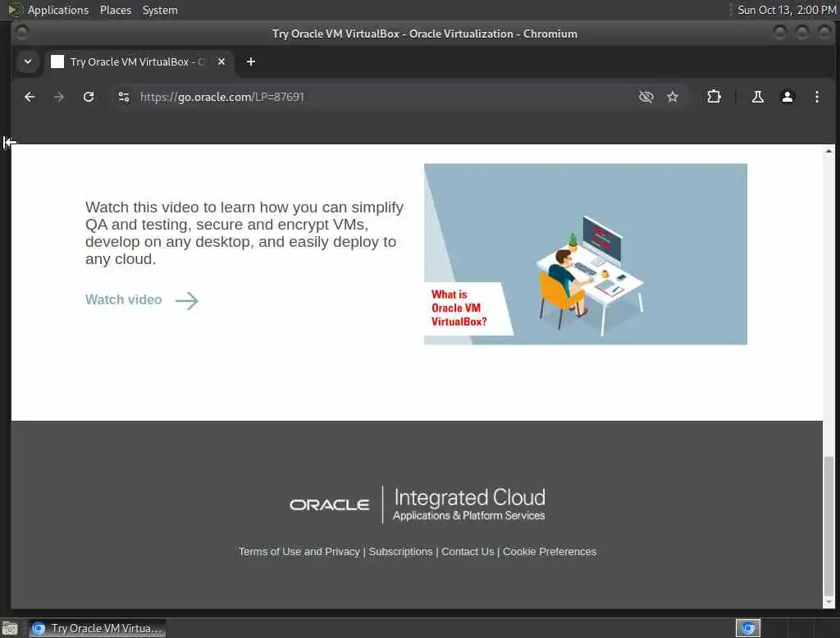Open the user profile icon
840x638 pixels.
click(x=787, y=97)
